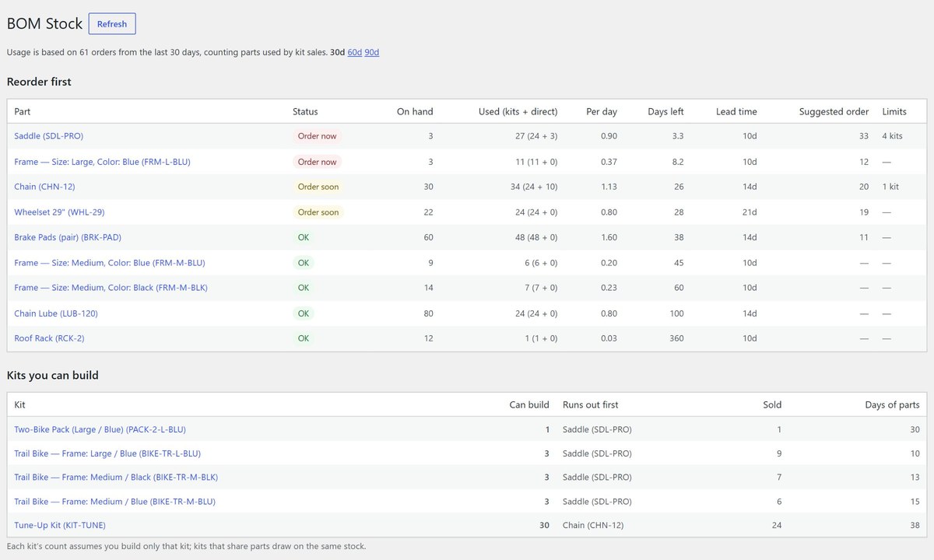Click the "Can build" column header
Image resolution: width=934 pixels, height=560 pixels.
coord(529,404)
